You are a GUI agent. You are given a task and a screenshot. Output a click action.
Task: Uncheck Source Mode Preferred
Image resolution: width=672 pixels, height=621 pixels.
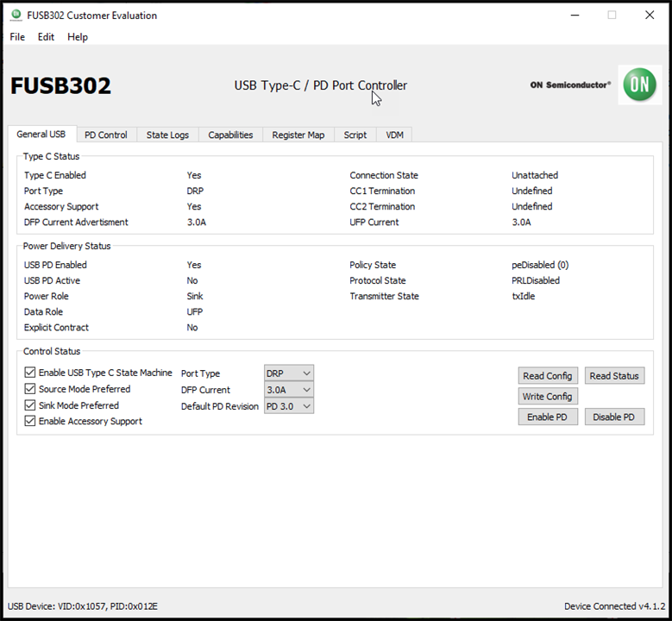29,389
